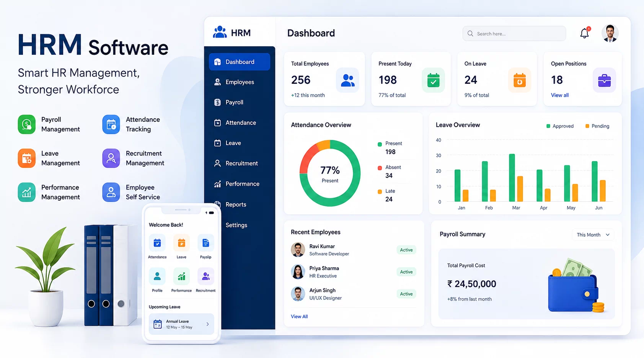Screen dimensions: 644x358
Task: Click the Late legend orange dot
Action: coord(380,191)
